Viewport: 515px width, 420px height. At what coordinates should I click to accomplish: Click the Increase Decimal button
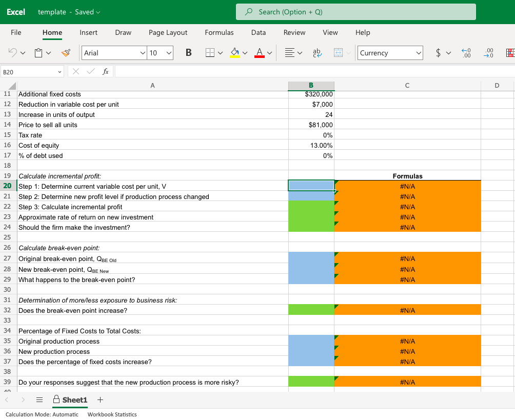pyautogui.click(x=467, y=53)
